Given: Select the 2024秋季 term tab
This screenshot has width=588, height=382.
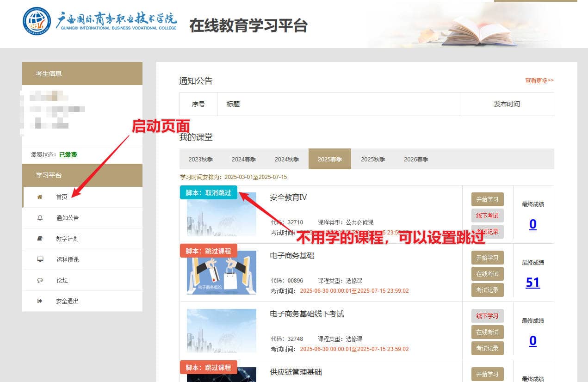Looking at the screenshot, I should tap(287, 159).
